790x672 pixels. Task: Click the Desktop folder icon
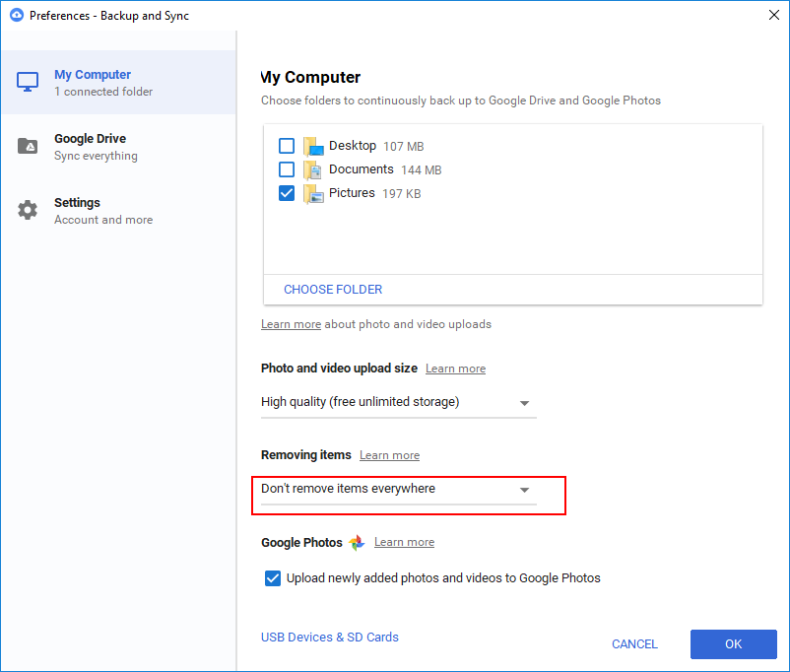click(313, 147)
